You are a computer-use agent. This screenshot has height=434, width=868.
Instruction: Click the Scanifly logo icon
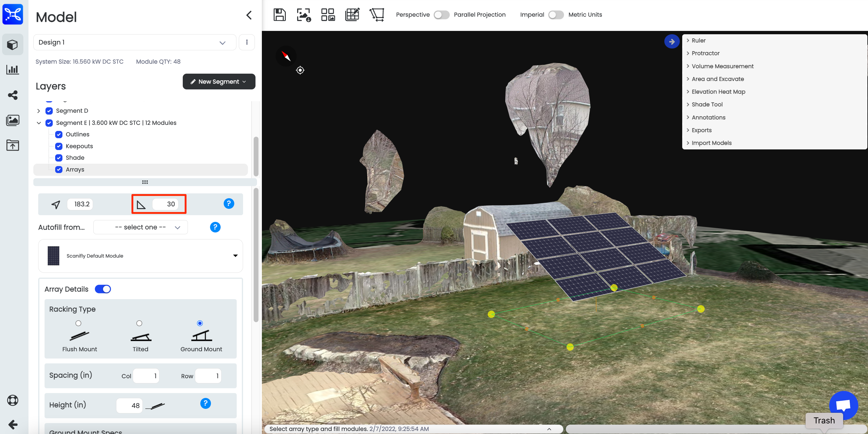[x=13, y=14]
